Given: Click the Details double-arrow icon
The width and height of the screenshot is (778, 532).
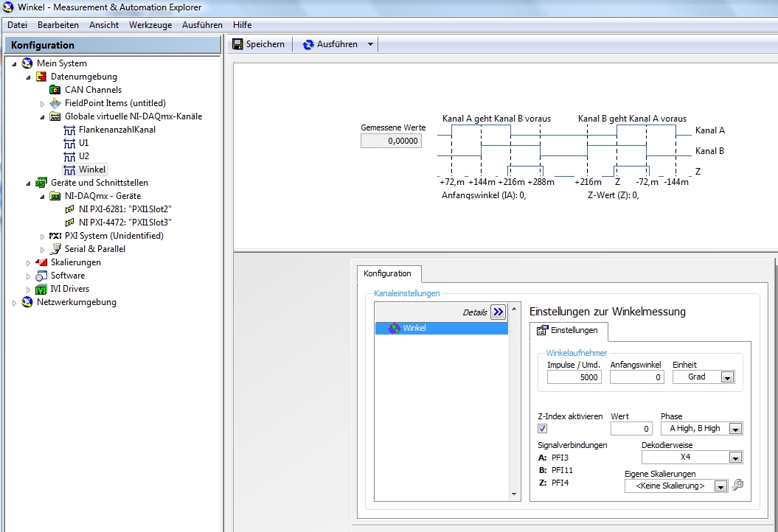Looking at the screenshot, I should [x=499, y=312].
